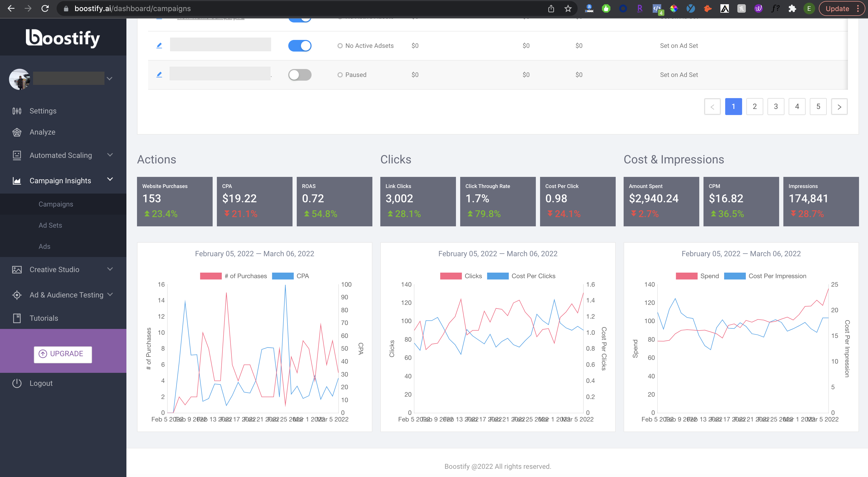Switch to the Ads section

(x=44, y=246)
